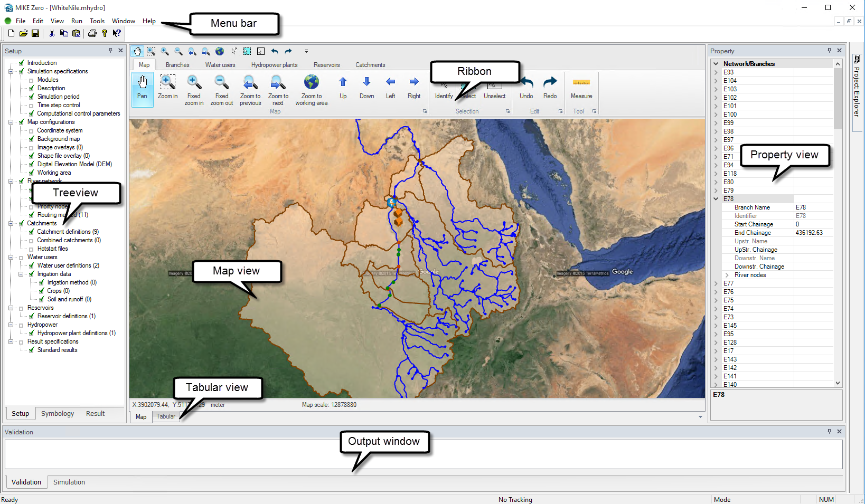Move map with the Left arrow

[x=390, y=88]
